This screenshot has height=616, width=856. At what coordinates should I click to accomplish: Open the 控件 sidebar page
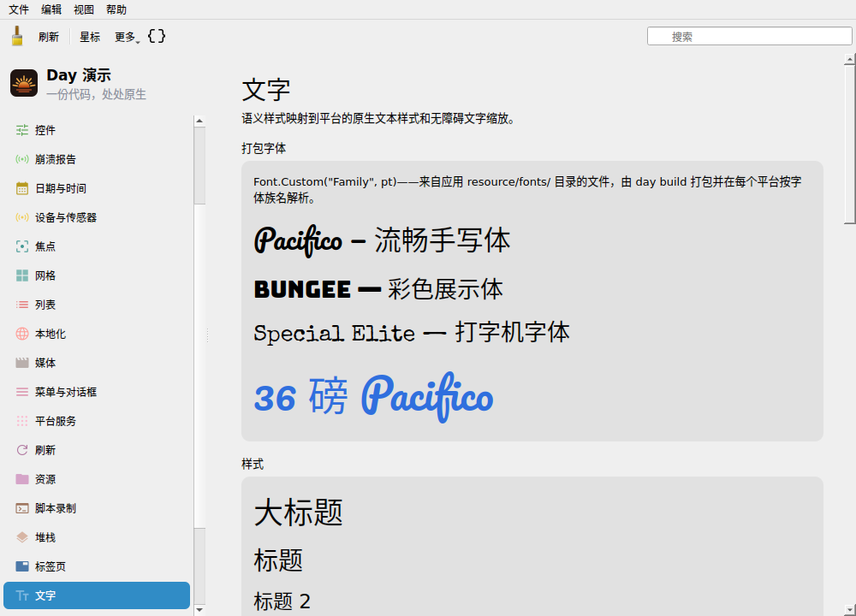coord(97,130)
